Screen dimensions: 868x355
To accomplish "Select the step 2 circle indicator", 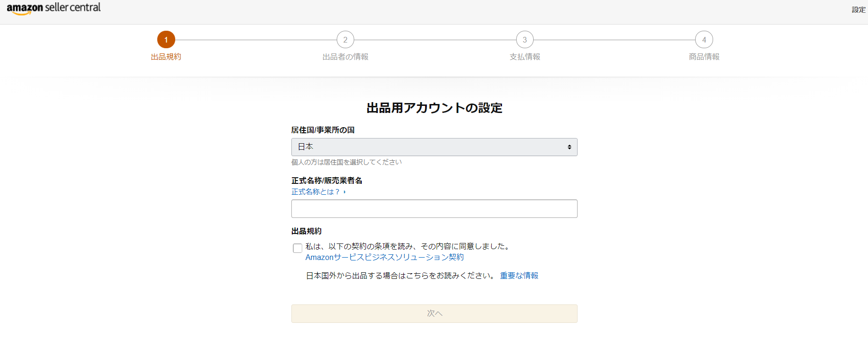I will 345,40.
